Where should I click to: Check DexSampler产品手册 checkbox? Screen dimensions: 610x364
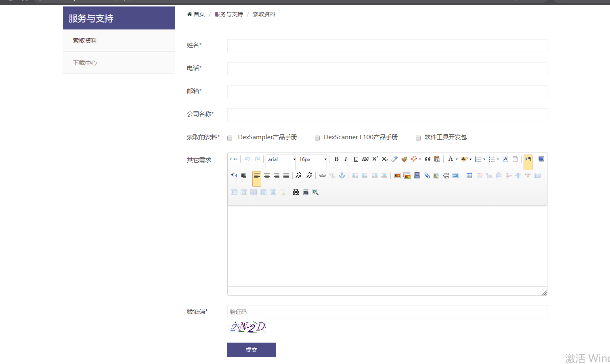click(x=230, y=138)
